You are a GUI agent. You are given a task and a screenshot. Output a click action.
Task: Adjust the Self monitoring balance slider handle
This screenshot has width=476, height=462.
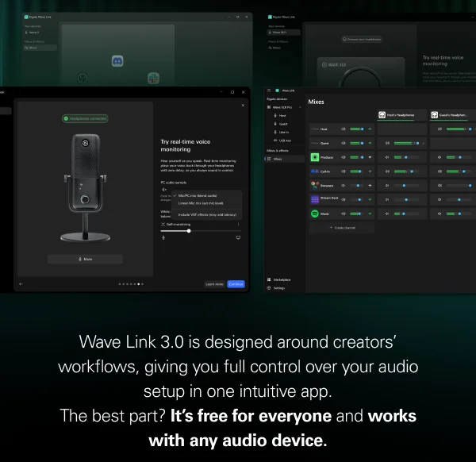pos(189,231)
